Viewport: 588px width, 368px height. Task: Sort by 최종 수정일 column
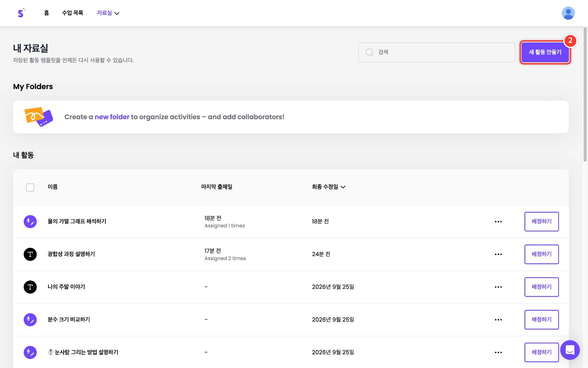coord(329,187)
